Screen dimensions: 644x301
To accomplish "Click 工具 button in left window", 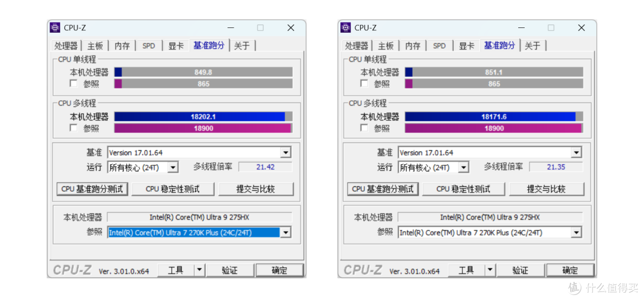I will click(176, 270).
